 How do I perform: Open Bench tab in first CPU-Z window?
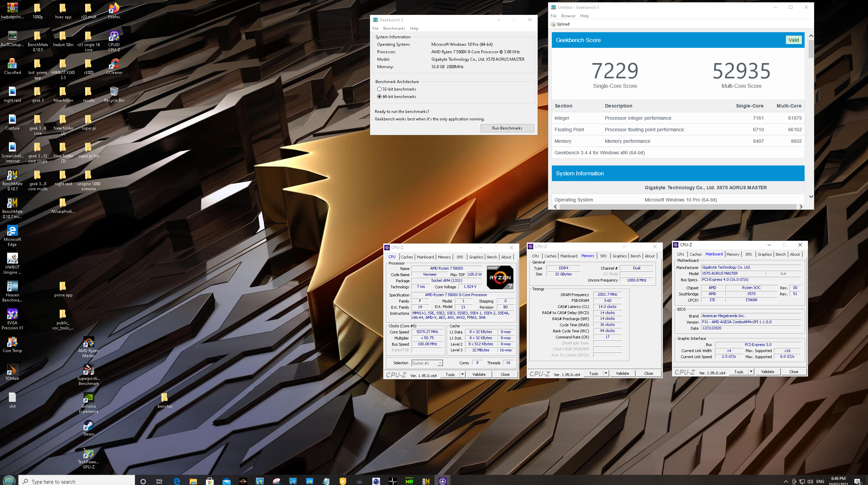point(492,257)
